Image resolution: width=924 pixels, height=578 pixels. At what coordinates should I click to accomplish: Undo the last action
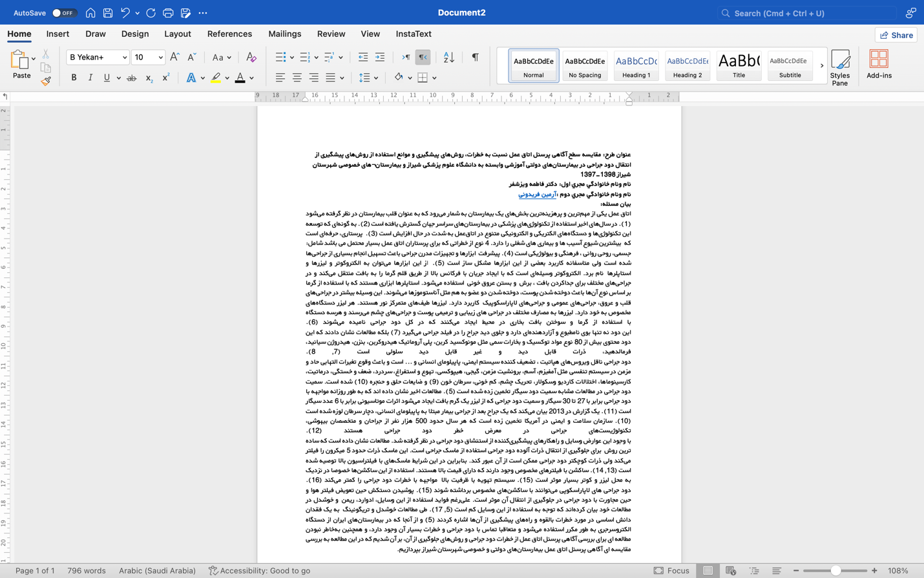(x=125, y=13)
